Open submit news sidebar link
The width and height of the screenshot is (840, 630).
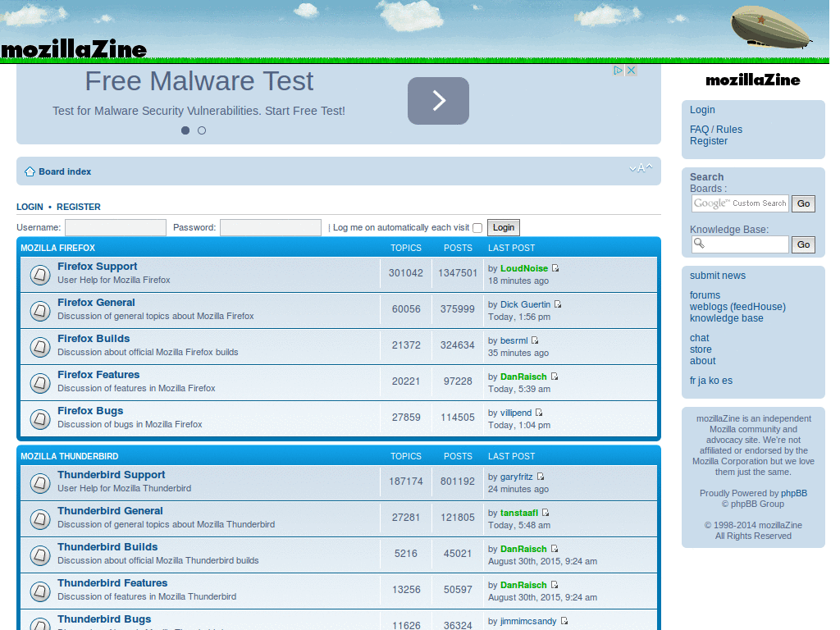(717, 276)
